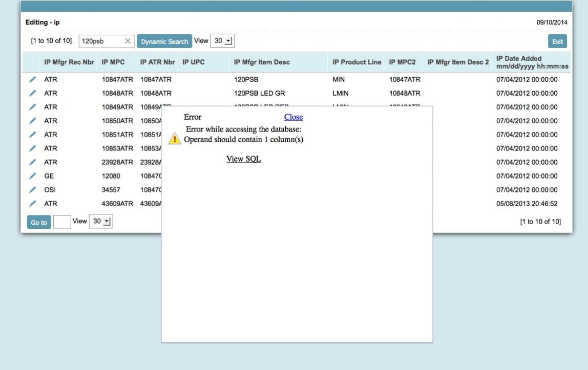Open the bottom View dropdown beside Go to
The image size is (588, 370).
(x=101, y=221)
